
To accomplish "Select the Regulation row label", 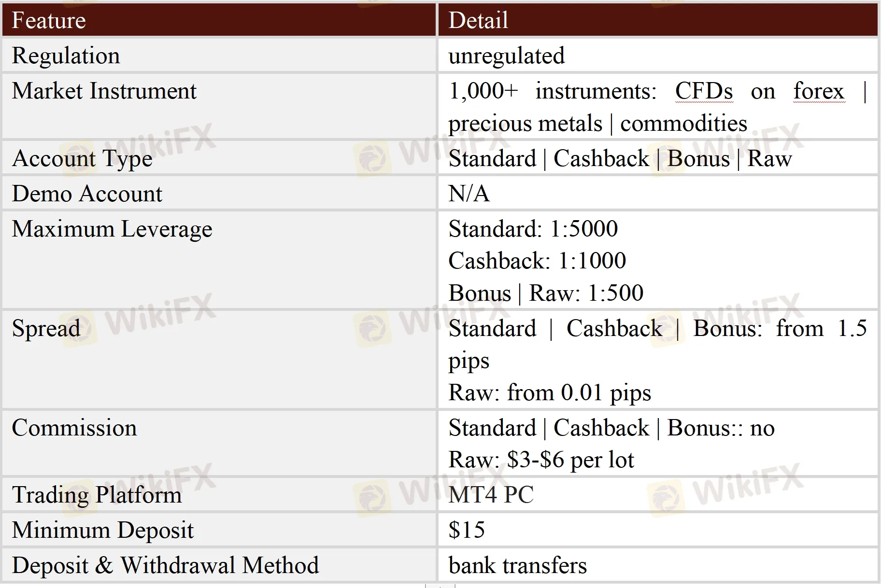I will click(x=66, y=56).
